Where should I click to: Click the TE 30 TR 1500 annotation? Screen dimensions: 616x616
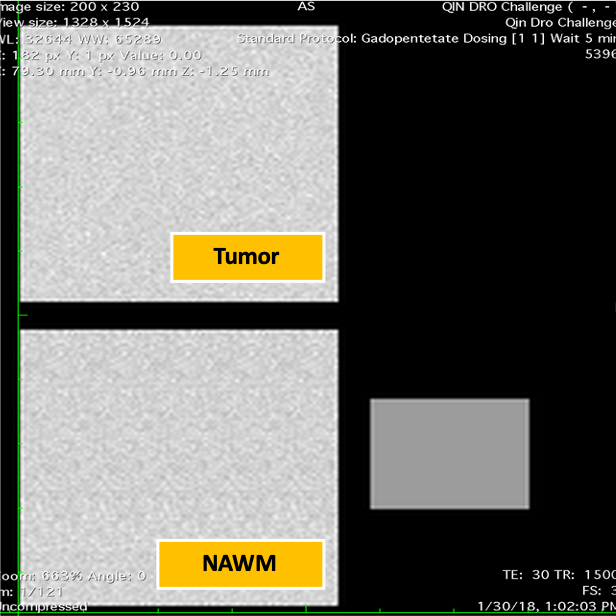[x=558, y=575]
